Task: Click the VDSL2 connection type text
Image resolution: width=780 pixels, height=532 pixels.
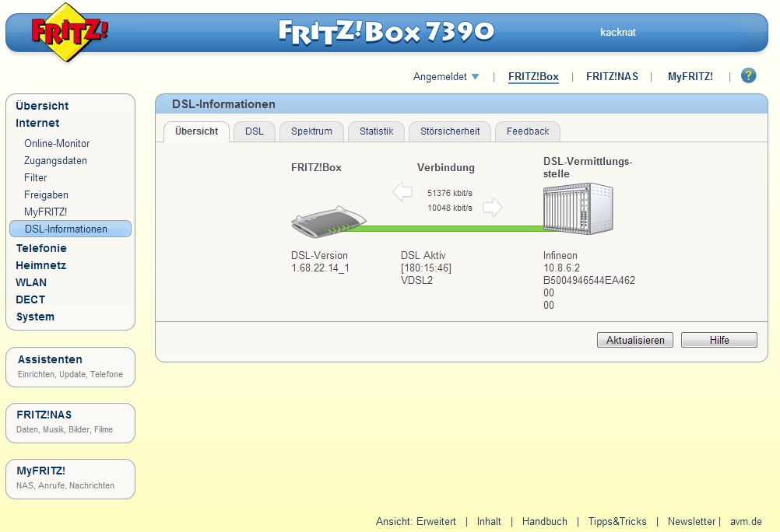Action: (417, 281)
